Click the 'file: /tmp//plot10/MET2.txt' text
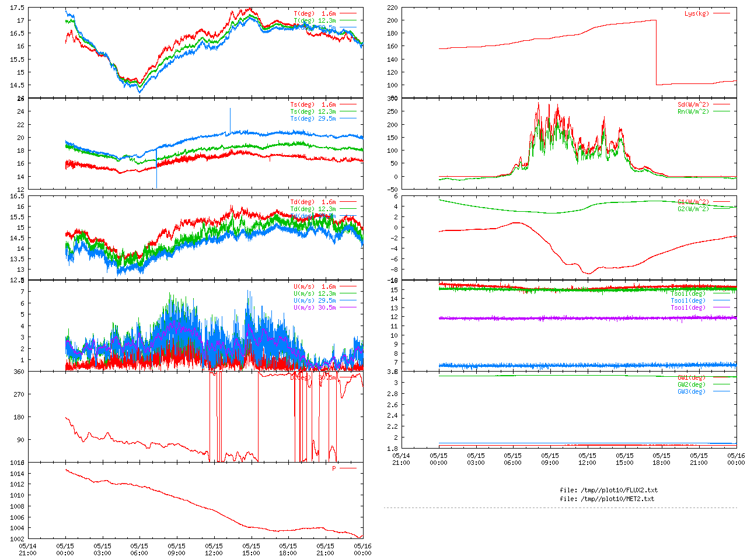Image resolution: width=747 pixels, height=560 pixels. (x=607, y=499)
